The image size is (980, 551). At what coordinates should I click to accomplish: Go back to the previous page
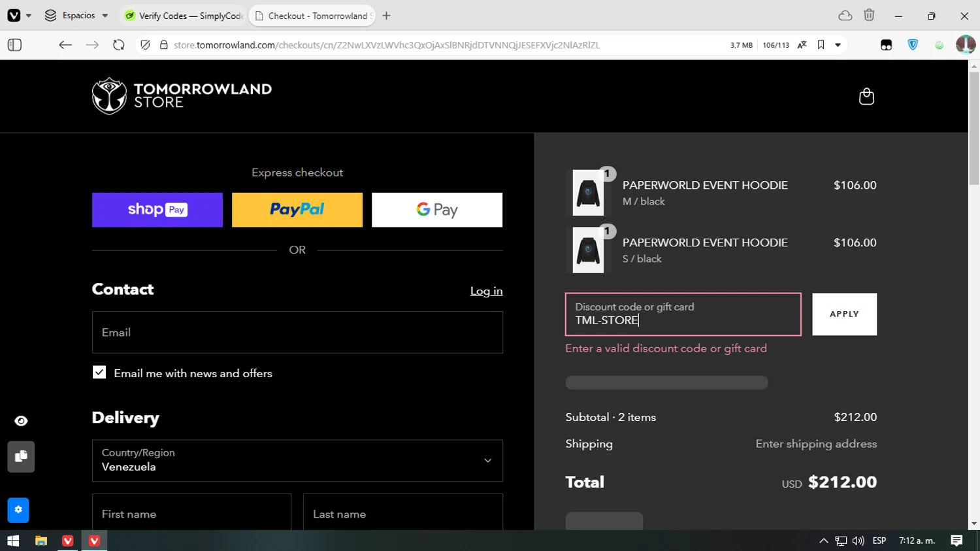point(65,45)
